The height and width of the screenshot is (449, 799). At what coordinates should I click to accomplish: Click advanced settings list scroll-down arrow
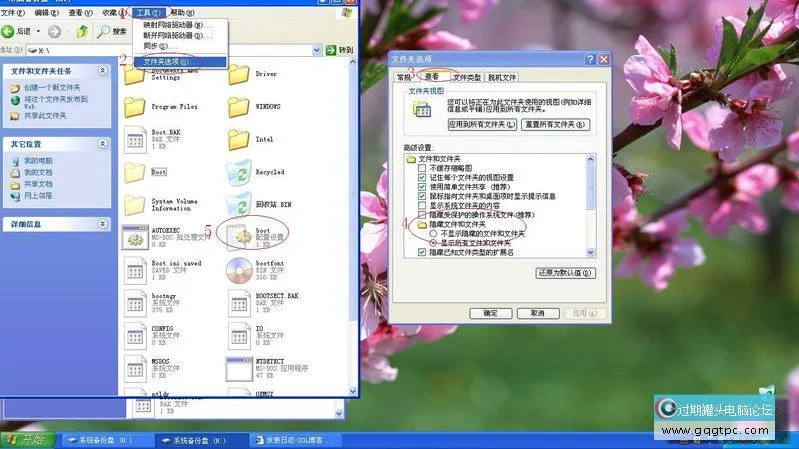tap(591, 253)
